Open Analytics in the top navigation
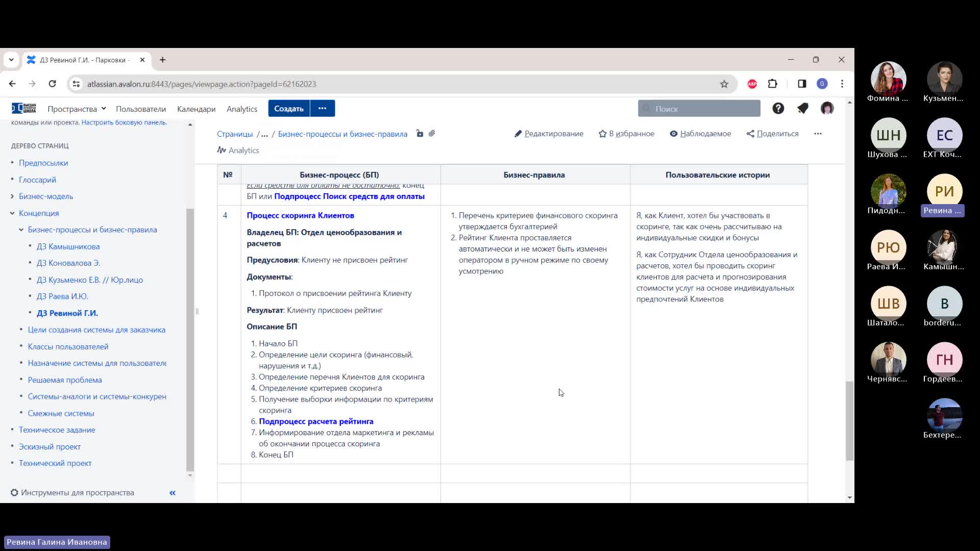 point(242,109)
